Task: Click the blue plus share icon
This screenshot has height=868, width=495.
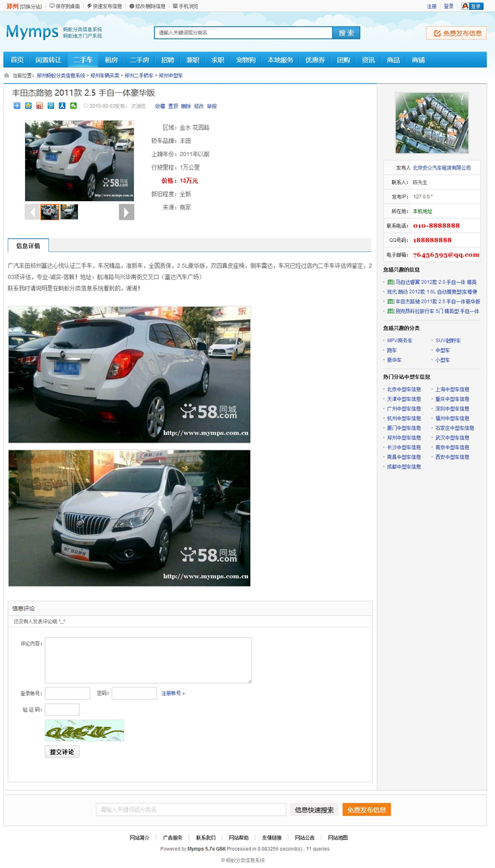Action: 16,106
